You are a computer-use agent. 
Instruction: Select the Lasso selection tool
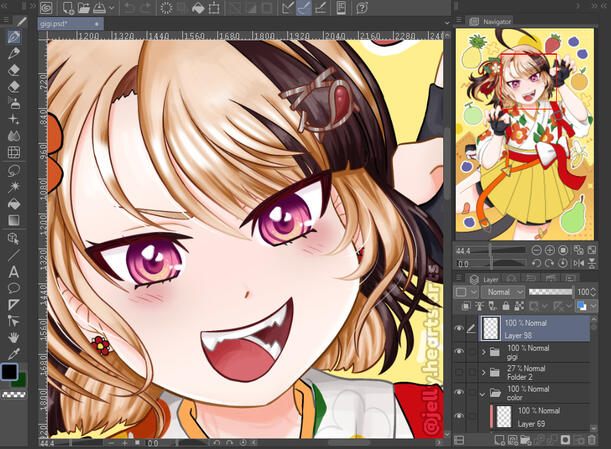point(14,170)
